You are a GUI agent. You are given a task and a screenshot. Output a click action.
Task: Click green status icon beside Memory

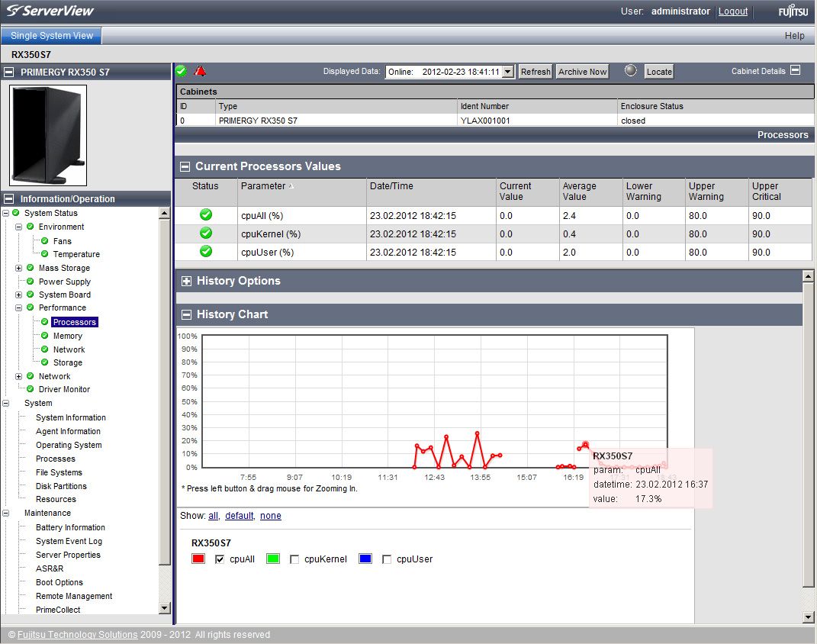[x=45, y=336]
